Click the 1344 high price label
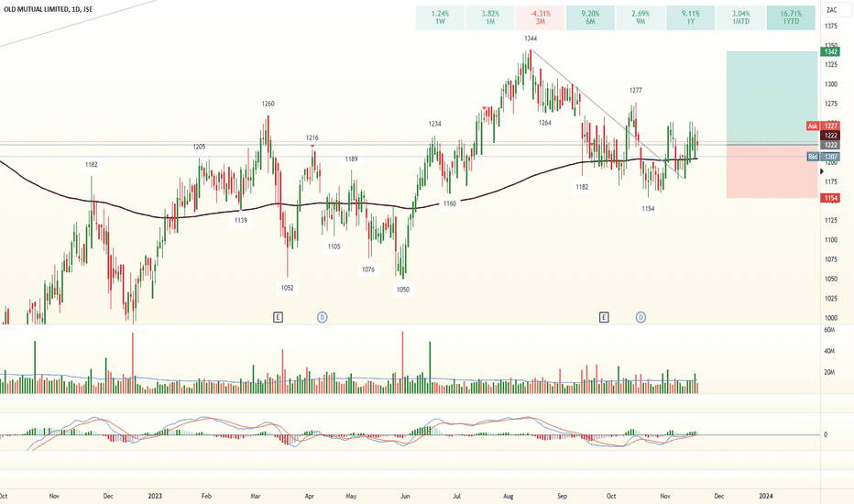Viewport: 854px width, 504px height. (x=531, y=38)
